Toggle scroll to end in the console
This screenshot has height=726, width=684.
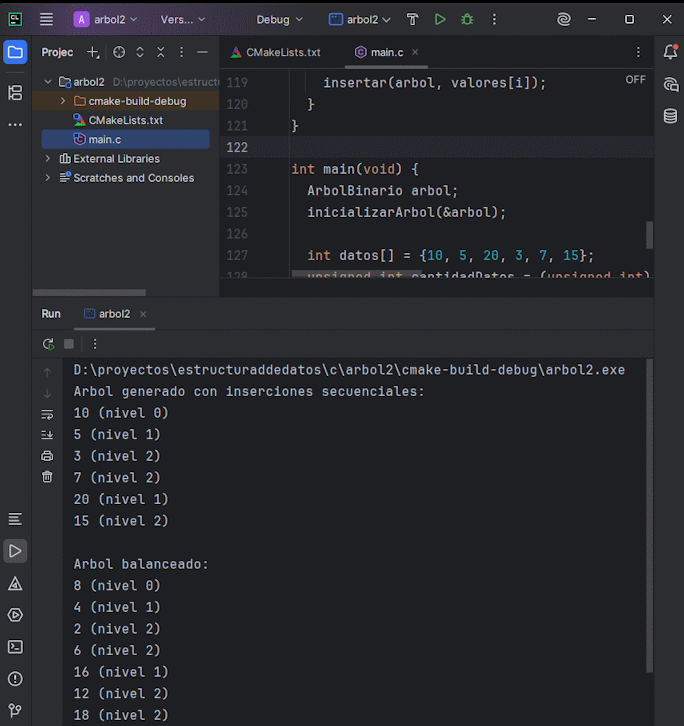pyautogui.click(x=47, y=435)
